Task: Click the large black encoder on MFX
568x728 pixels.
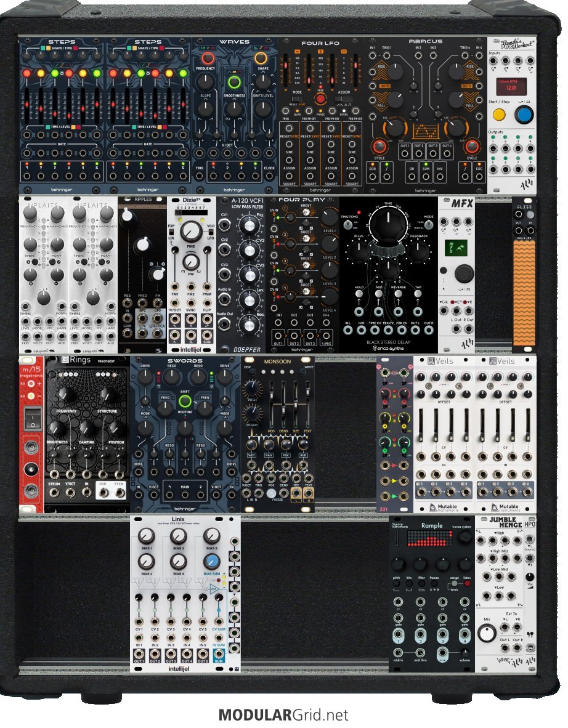Action: coord(464,273)
